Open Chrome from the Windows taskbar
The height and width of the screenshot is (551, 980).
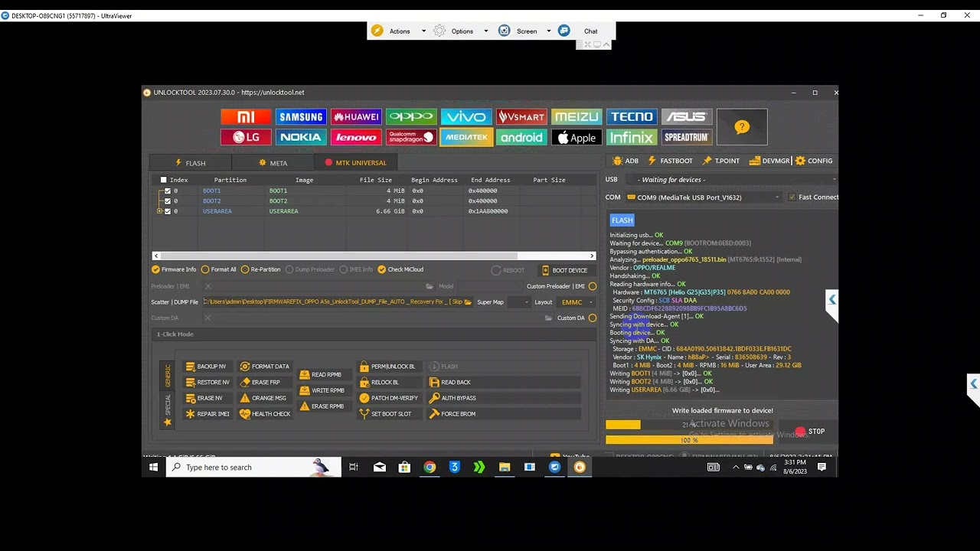click(x=430, y=468)
